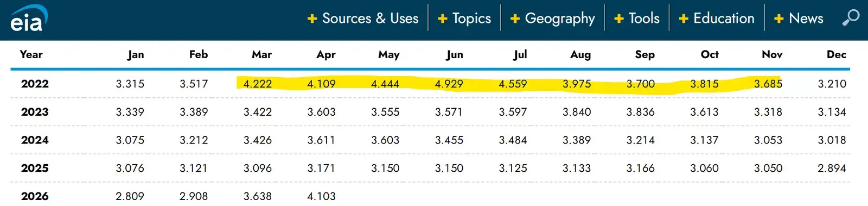Click the highlighted 3.685 value

(x=768, y=84)
